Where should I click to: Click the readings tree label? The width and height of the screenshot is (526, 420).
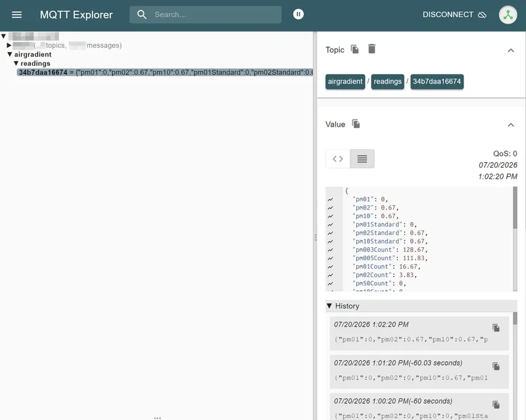tap(36, 63)
